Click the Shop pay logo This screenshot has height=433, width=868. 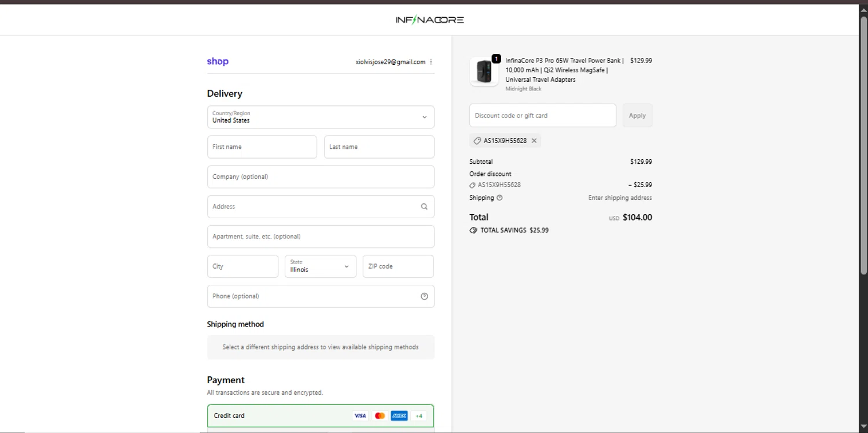(x=218, y=61)
